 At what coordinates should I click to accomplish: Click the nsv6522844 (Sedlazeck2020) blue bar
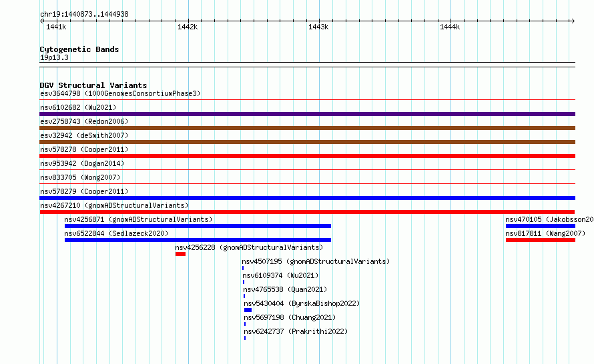(x=198, y=240)
